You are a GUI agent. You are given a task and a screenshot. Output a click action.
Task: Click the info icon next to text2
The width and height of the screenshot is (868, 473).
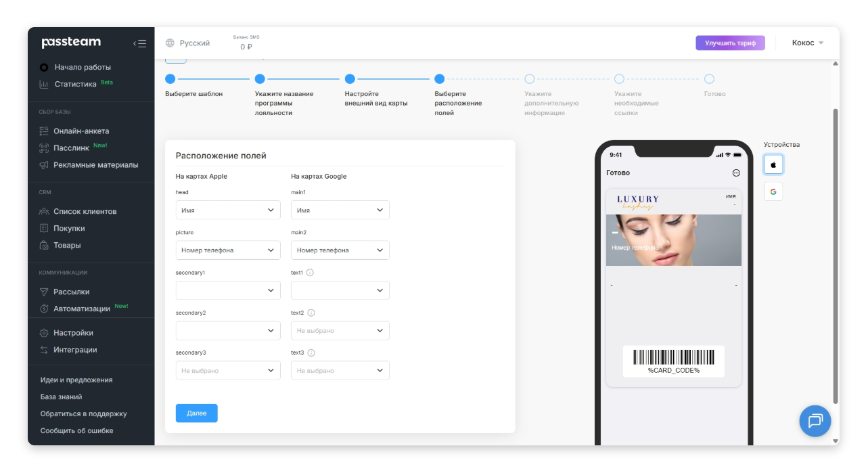[x=311, y=313]
